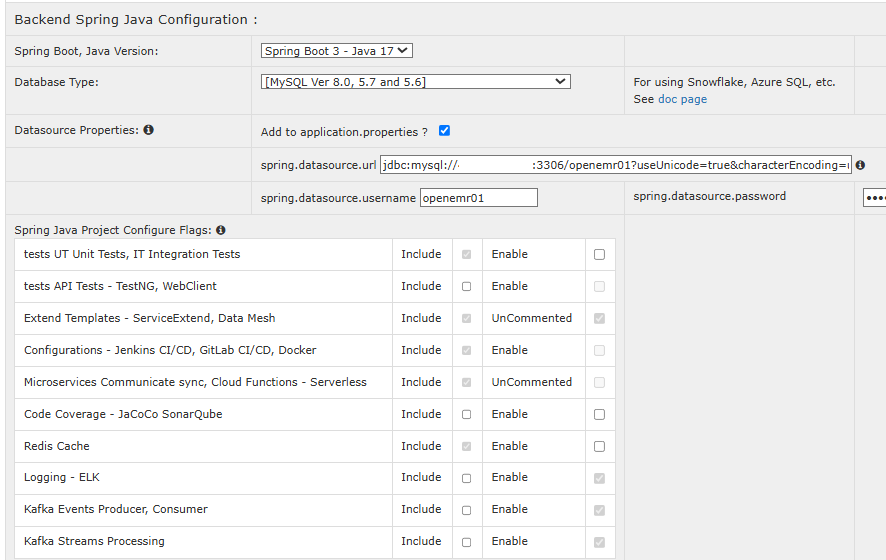Click 'Redis Cache' row label
The height and width of the screenshot is (560, 886).
57,446
